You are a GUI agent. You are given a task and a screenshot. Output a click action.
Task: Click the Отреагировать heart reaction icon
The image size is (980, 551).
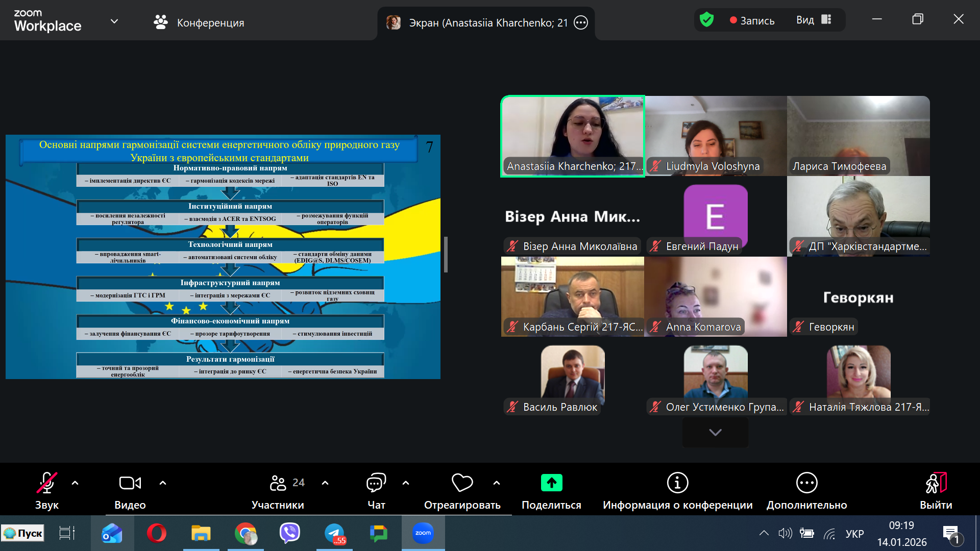point(462,483)
